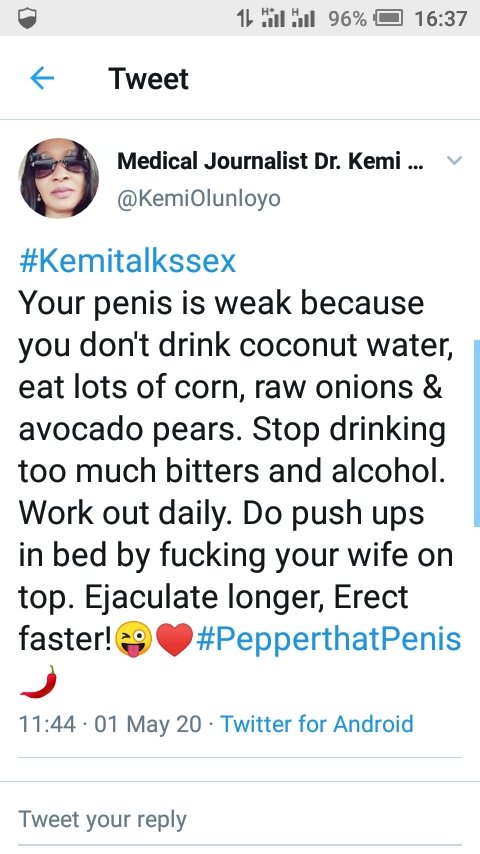This screenshot has width=480, height=854.
Task: Open the @KemiOlunloyo handle
Action: pyautogui.click(x=199, y=198)
